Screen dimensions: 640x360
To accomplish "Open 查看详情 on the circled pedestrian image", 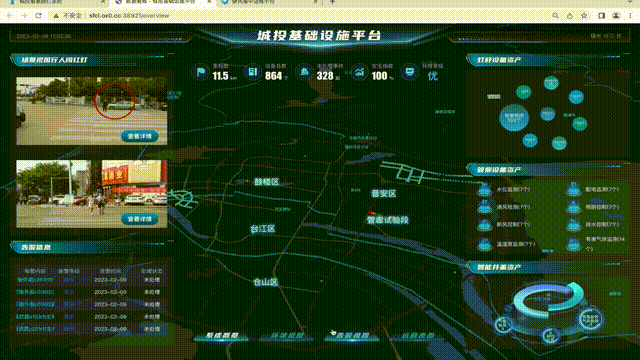I will 140,136.
